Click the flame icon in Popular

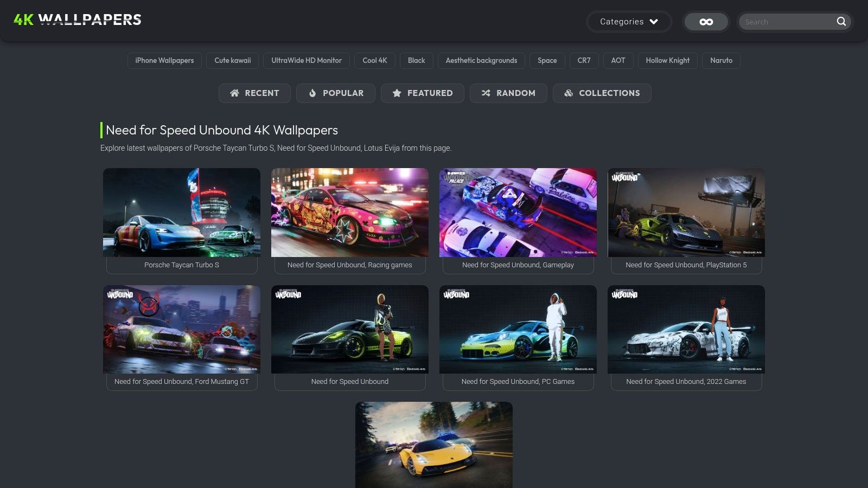(312, 93)
